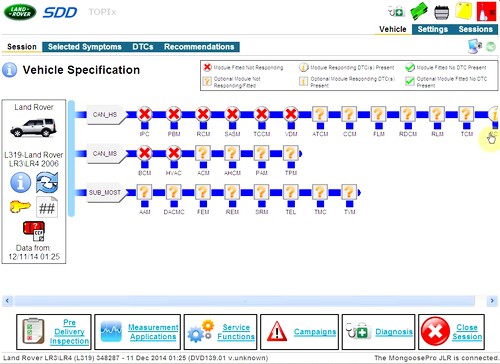Click the right arrow of horizontal scrollbar
Image resolution: width=500 pixels, height=364 pixels.
click(492, 301)
